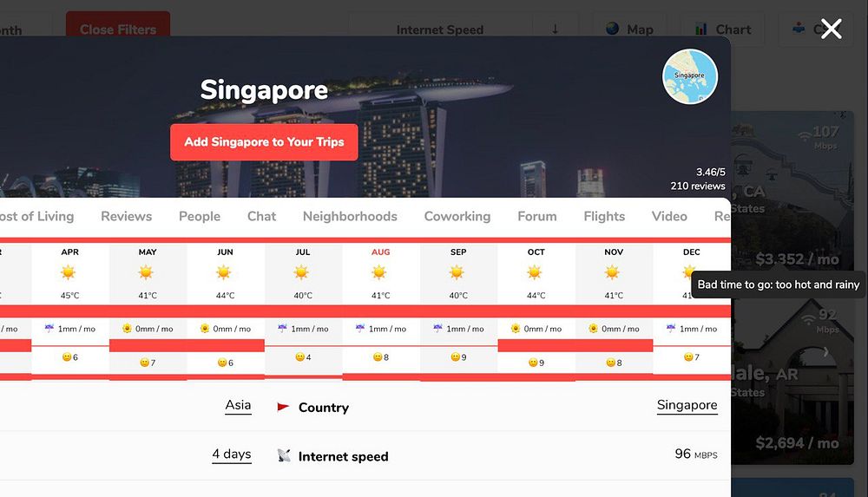The height and width of the screenshot is (497, 868).
Task: Open the People tab
Action: pyautogui.click(x=200, y=216)
